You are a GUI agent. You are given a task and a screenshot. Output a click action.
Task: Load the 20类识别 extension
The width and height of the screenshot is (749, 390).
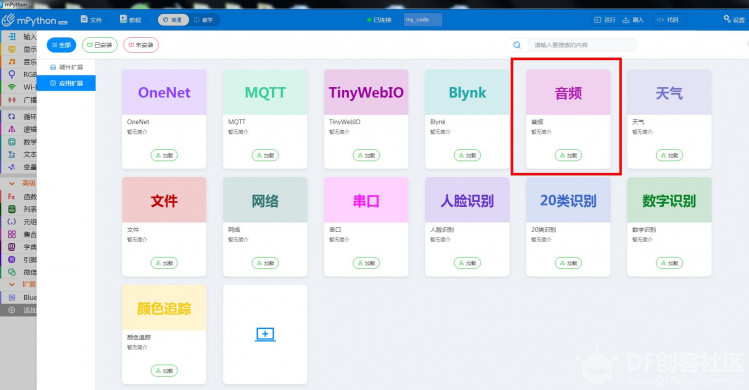[568, 263]
